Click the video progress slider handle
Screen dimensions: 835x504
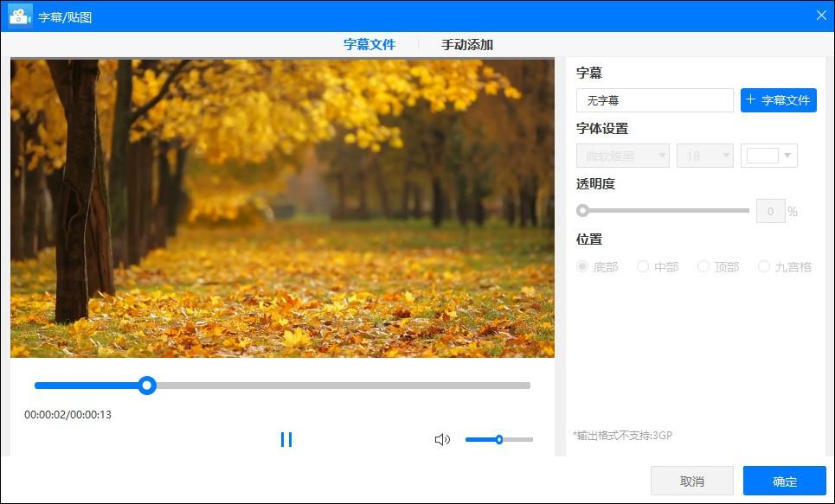tap(147, 386)
